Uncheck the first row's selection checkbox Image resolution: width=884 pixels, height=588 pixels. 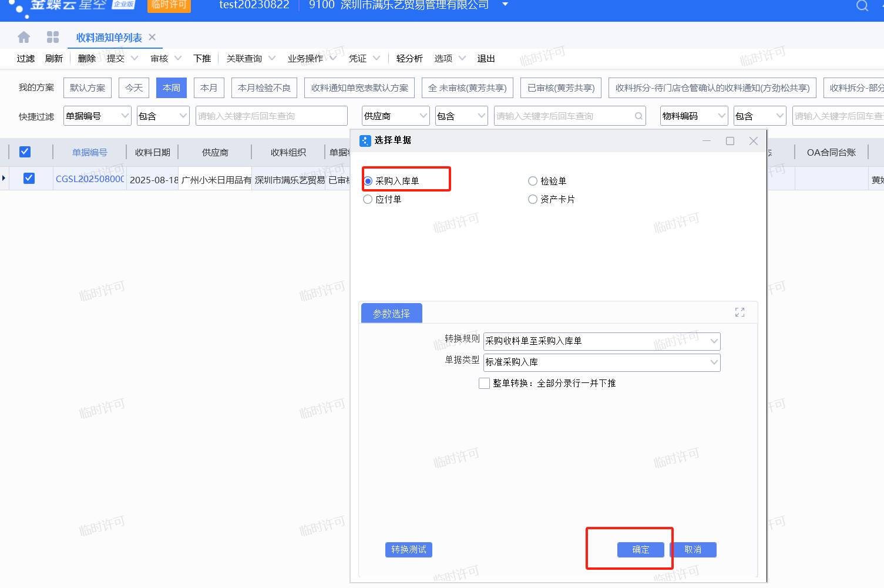29,179
